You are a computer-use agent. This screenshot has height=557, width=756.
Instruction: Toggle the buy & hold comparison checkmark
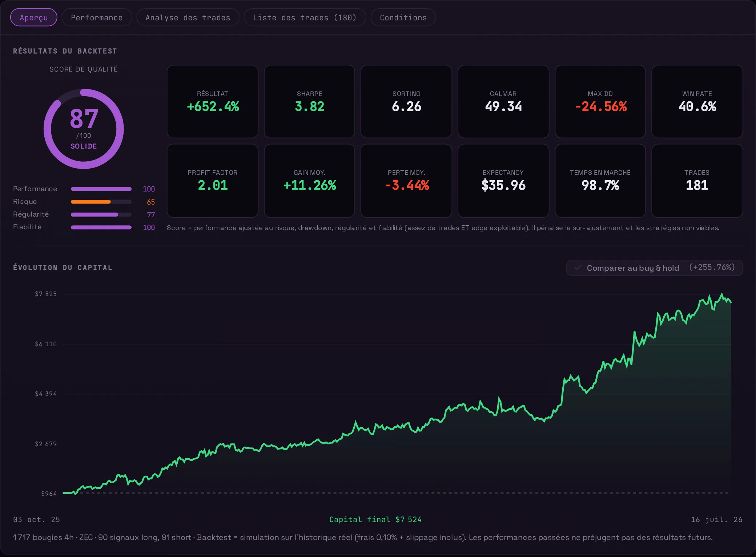coord(578,268)
